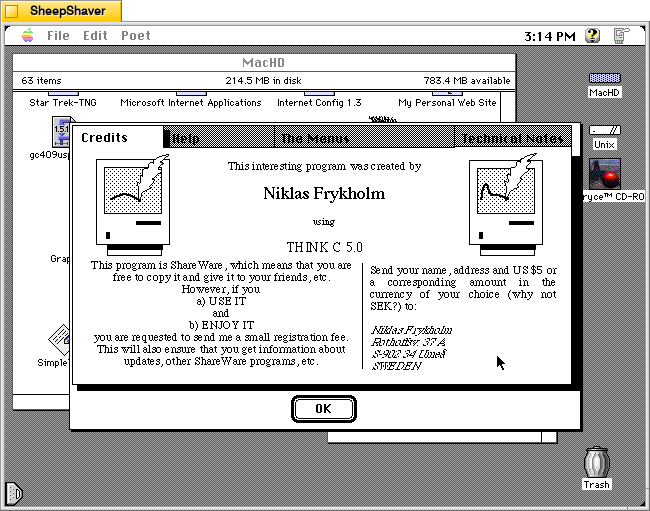Open the Apple menu
The image size is (650, 511).
click(x=28, y=36)
